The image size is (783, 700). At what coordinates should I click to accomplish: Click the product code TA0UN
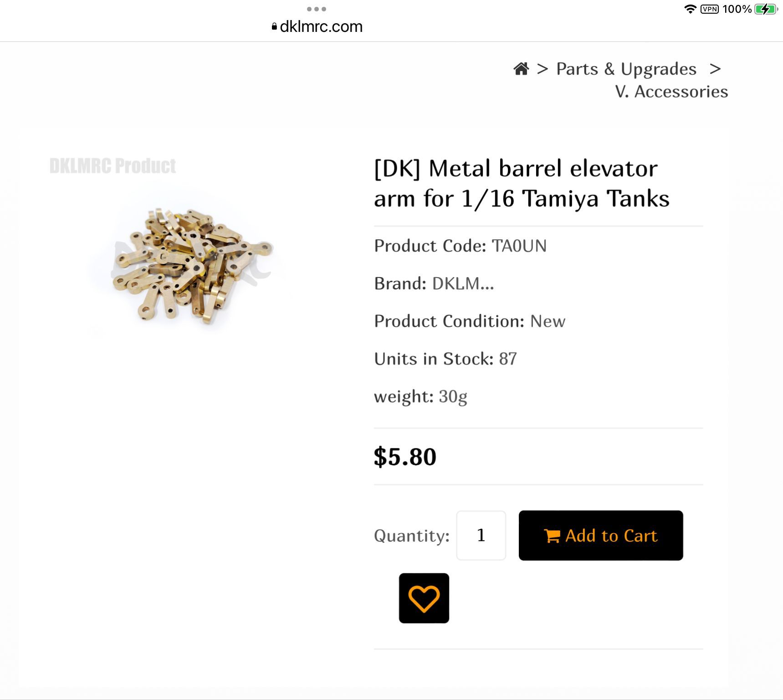click(x=519, y=246)
